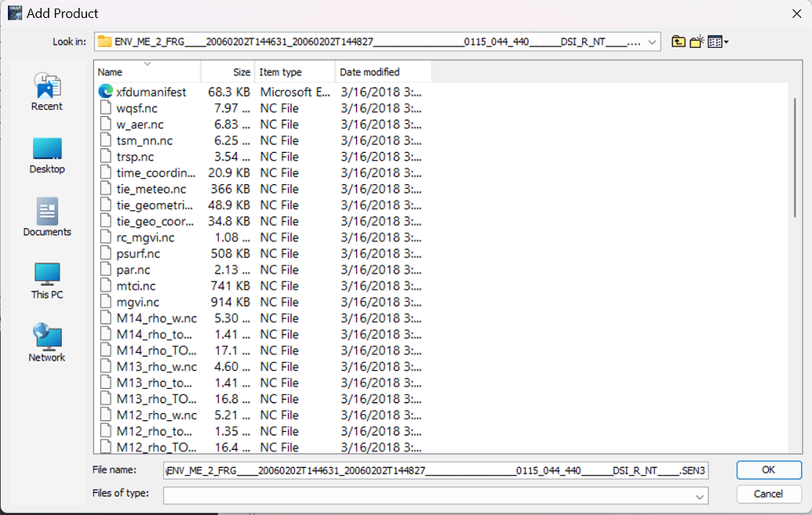Navigate to This PC
812x515 pixels.
pos(47,280)
